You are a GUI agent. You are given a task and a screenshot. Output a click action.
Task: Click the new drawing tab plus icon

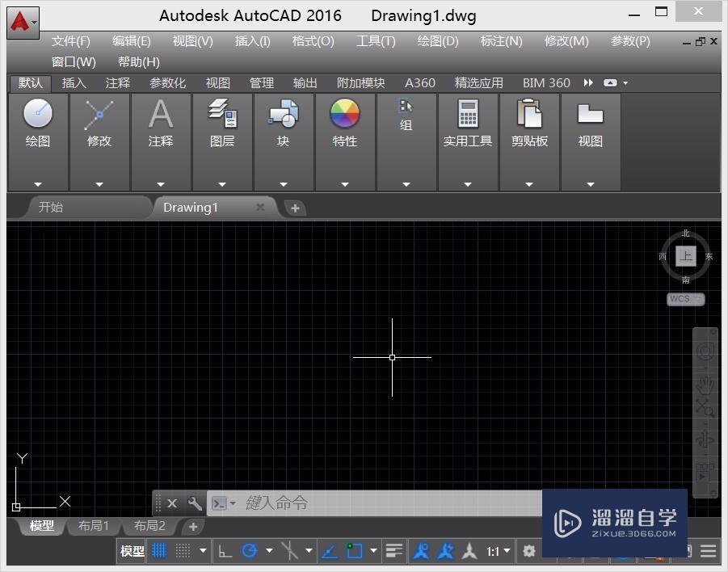click(295, 208)
